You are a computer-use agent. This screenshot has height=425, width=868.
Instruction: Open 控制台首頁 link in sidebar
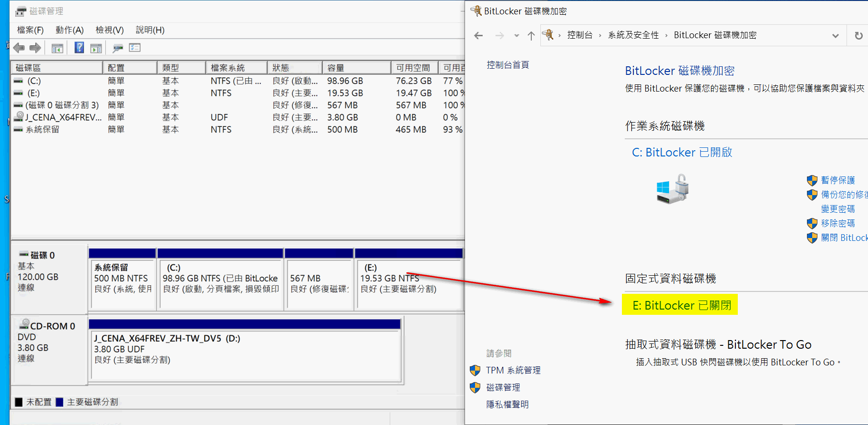click(508, 65)
